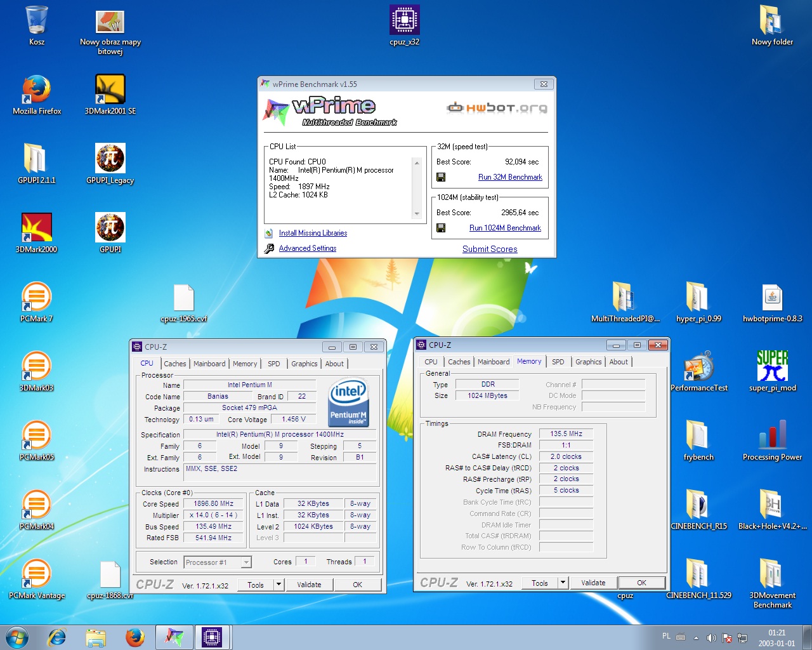The height and width of the screenshot is (650, 812).
Task: Open About tab in right CPU-Z window
Action: tap(619, 362)
